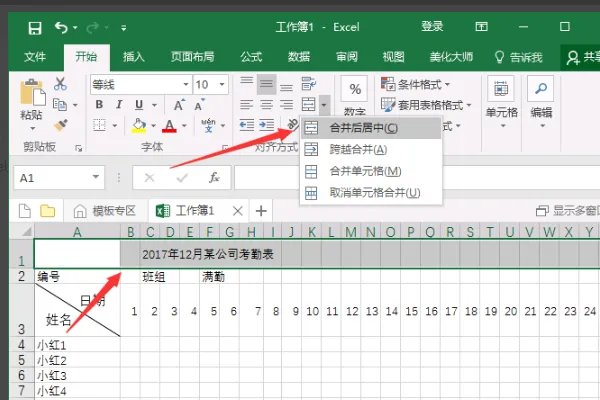Click the Borders icon

[99, 125]
